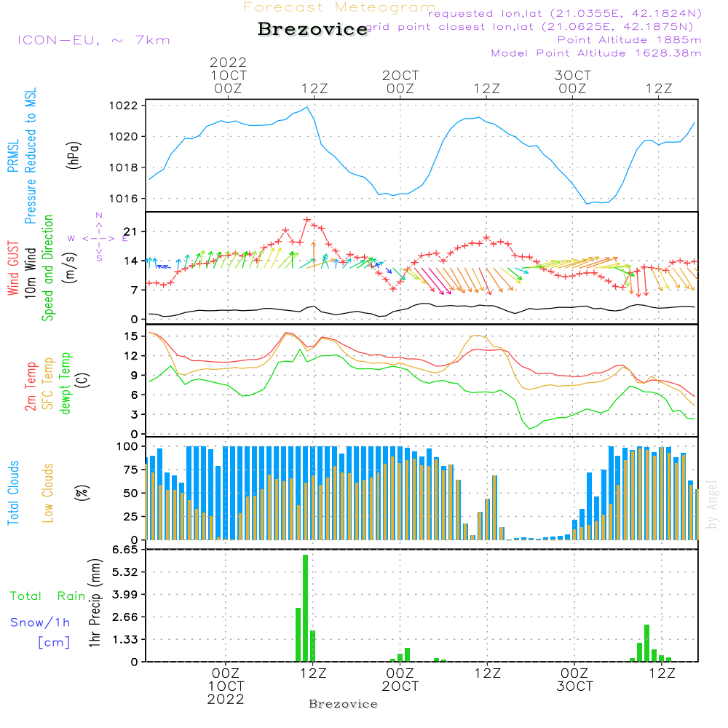Click the top-axis '2022 1OCT 00Z' label
The height and width of the screenshot is (728, 728).
coord(228,75)
